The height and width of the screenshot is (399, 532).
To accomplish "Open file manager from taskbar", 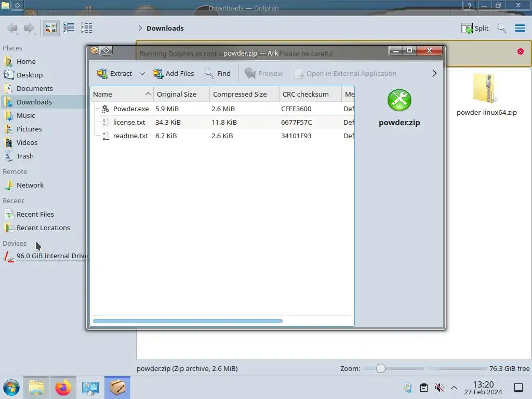I will [36, 388].
